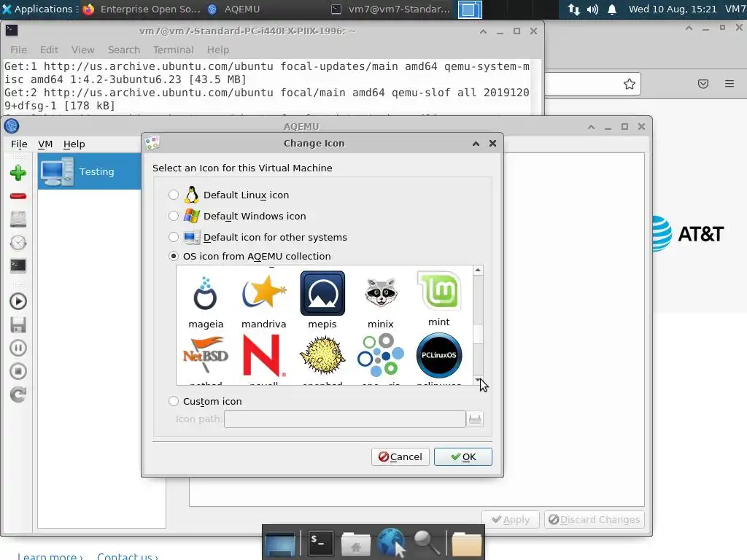747x560 pixels.
Task: Pause the VM with the pause icon
Action: click(x=18, y=348)
